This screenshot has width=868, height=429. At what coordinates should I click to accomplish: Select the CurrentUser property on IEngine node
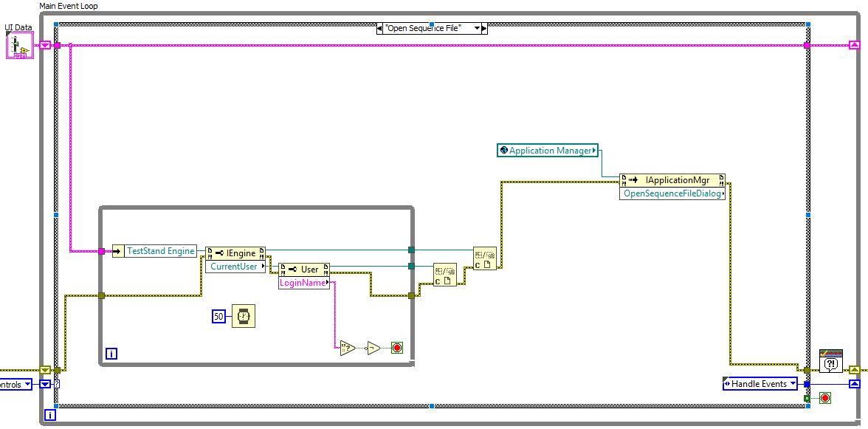pyautogui.click(x=235, y=267)
